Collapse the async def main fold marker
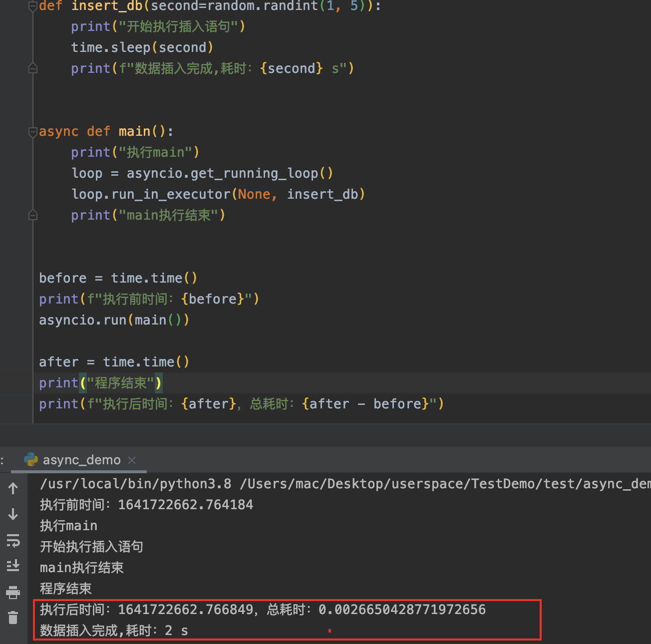This screenshot has height=644, width=651. point(33,132)
